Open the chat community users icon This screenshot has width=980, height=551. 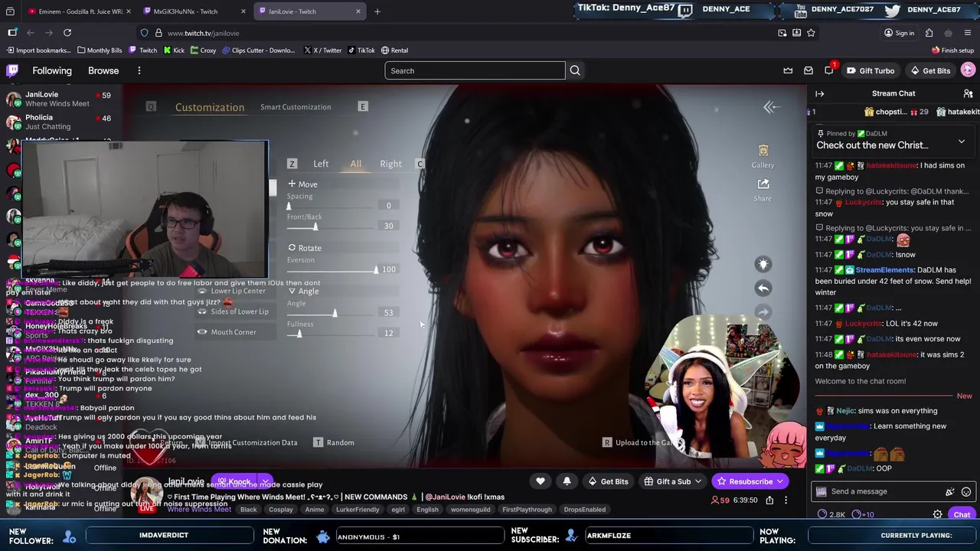[x=968, y=93]
